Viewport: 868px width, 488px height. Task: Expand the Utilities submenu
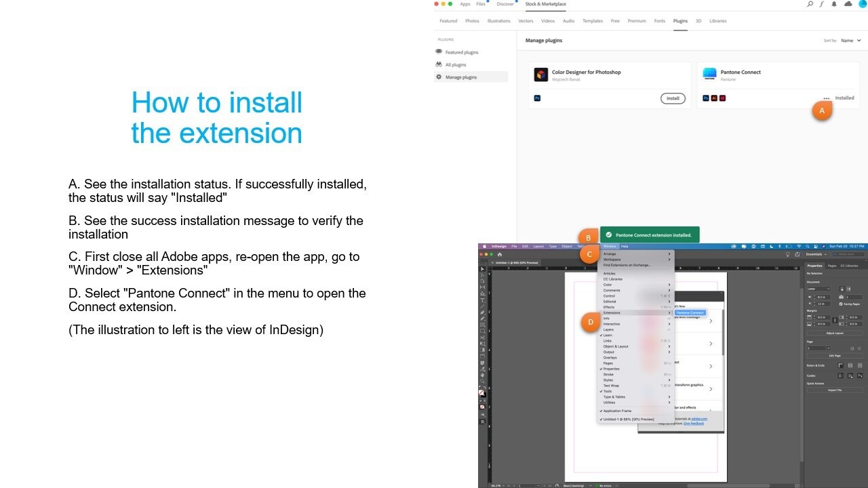tap(635, 403)
